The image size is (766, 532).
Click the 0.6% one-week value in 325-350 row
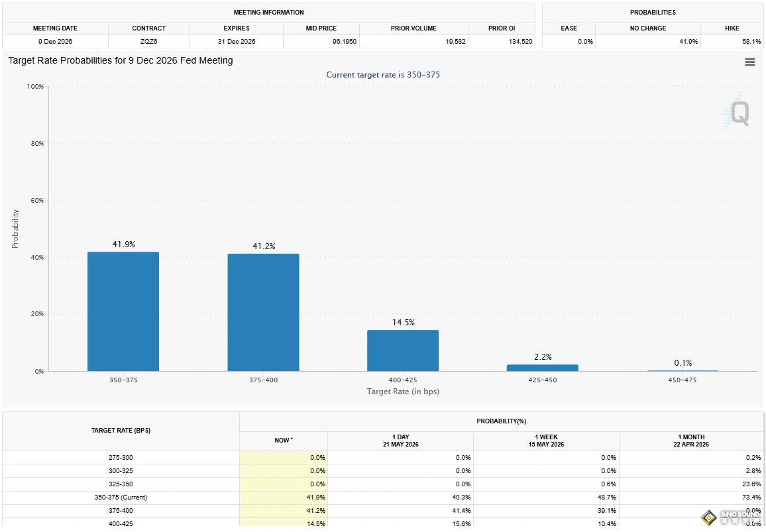point(609,484)
